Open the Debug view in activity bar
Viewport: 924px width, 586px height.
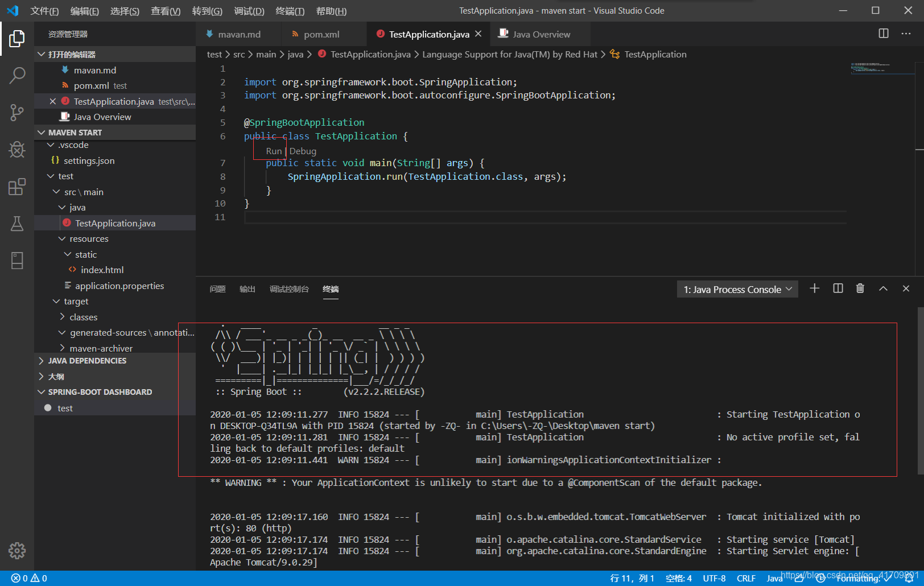pyautogui.click(x=17, y=150)
